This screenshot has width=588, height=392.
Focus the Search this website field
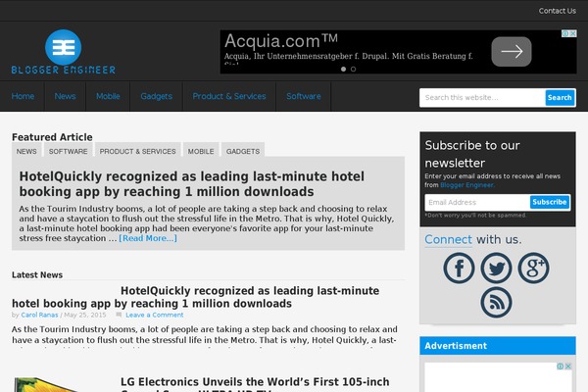(x=482, y=98)
